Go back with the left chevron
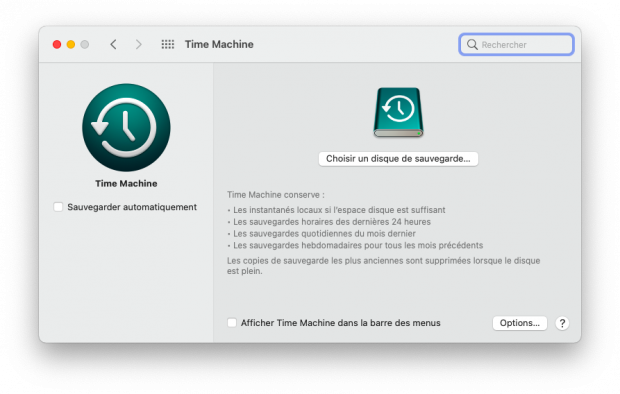The height and width of the screenshot is (394, 620). point(113,44)
